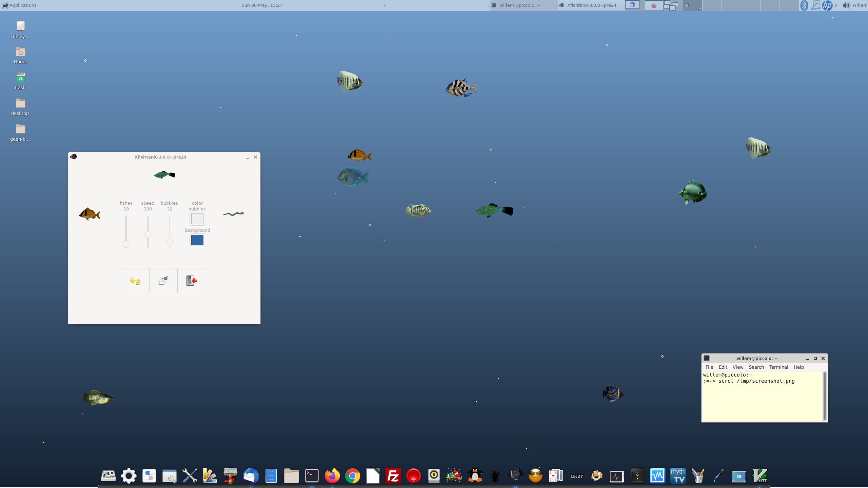Click the orange striped fish picture
The image size is (868, 488).
pos(90,214)
